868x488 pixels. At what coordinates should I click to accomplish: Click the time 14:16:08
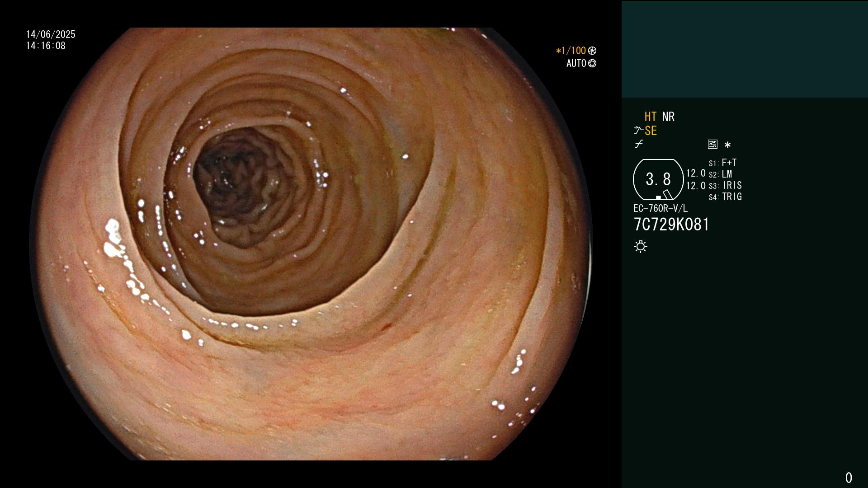click(46, 46)
